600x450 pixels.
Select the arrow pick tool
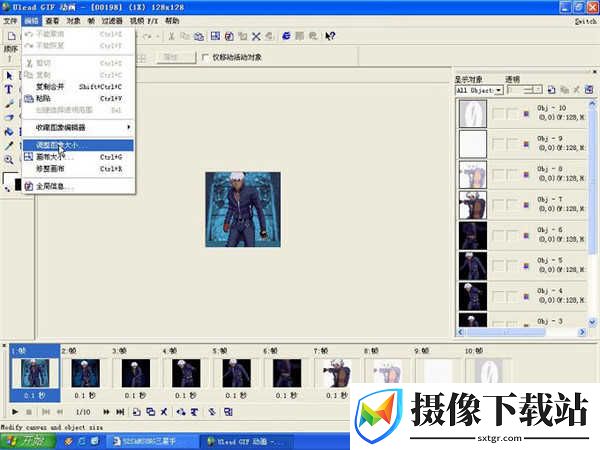point(9,76)
